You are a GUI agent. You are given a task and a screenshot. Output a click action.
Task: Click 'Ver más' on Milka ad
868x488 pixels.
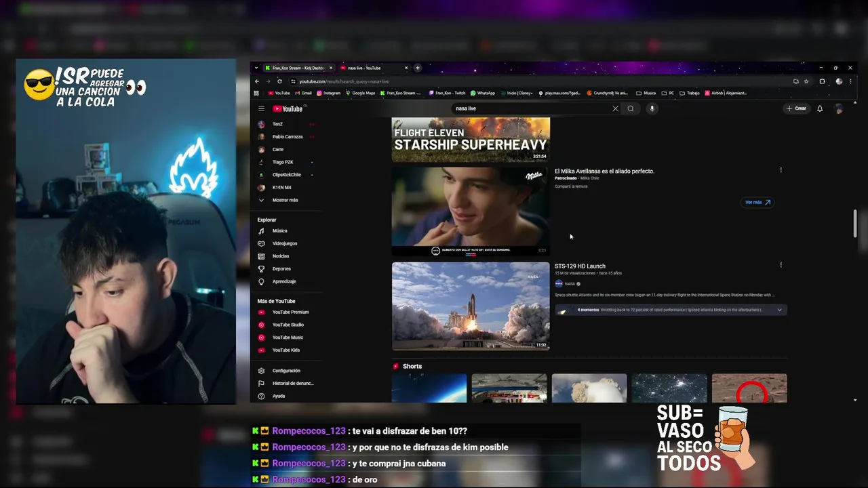click(x=757, y=202)
